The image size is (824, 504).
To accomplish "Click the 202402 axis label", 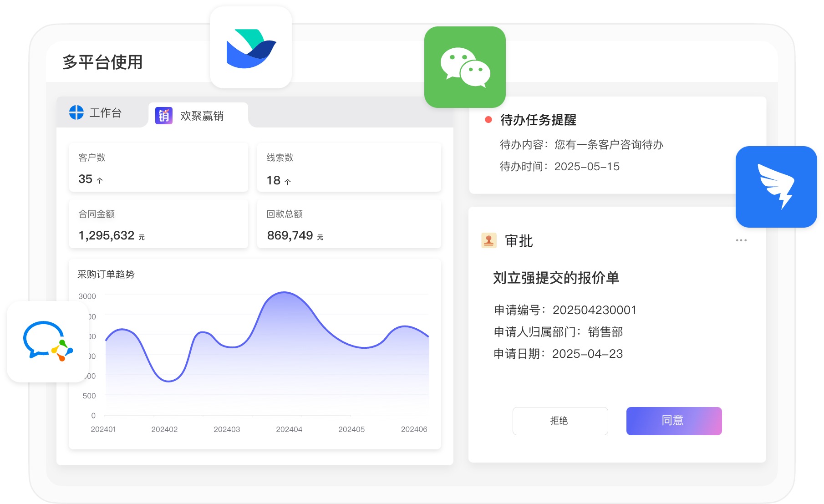I will pos(164,429).
